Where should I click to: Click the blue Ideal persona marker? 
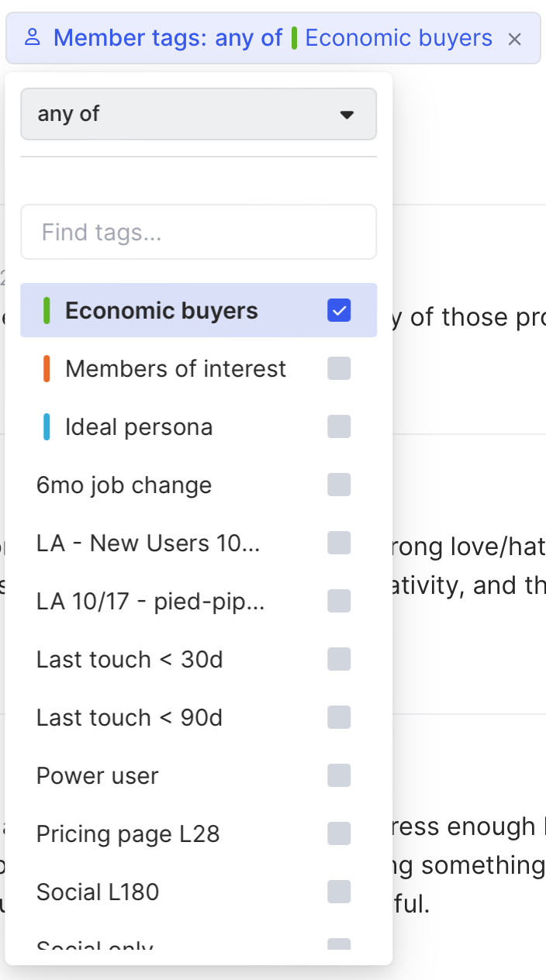[47, 427]
